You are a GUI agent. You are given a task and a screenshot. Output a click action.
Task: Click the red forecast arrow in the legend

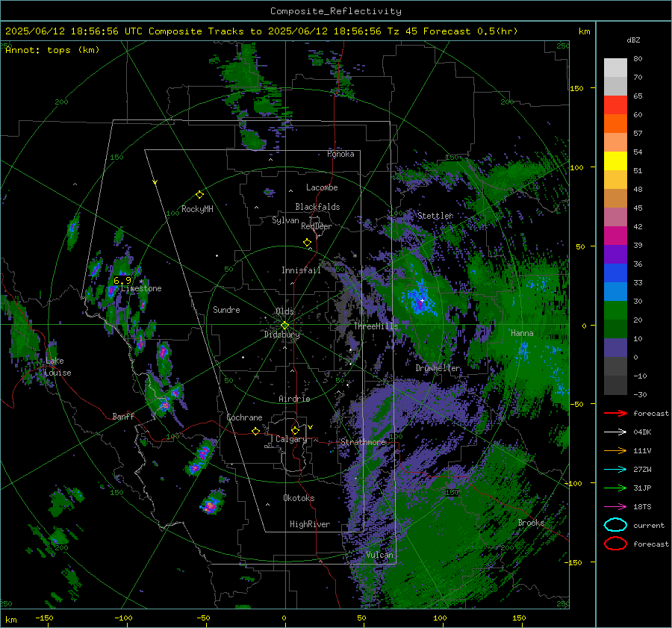615,413
